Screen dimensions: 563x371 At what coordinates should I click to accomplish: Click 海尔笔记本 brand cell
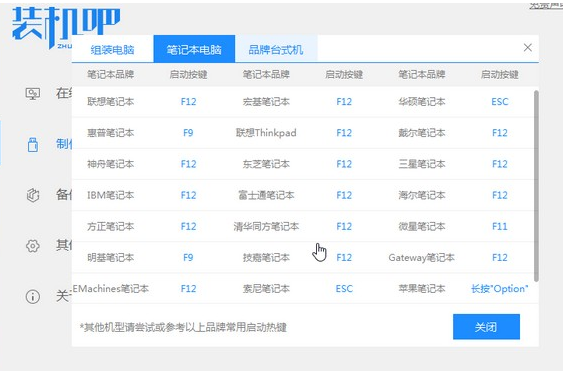tap(422, 195)
